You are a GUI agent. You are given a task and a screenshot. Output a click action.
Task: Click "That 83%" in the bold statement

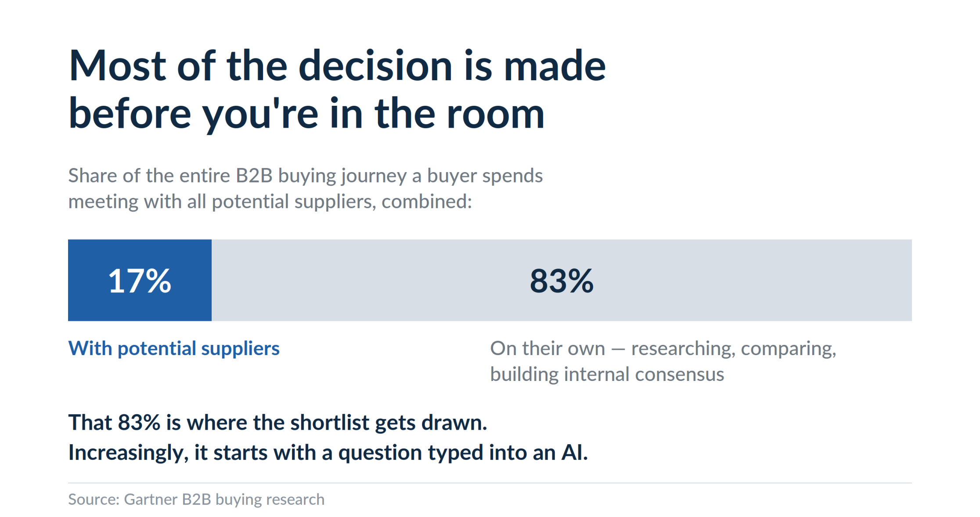point(114,423)
